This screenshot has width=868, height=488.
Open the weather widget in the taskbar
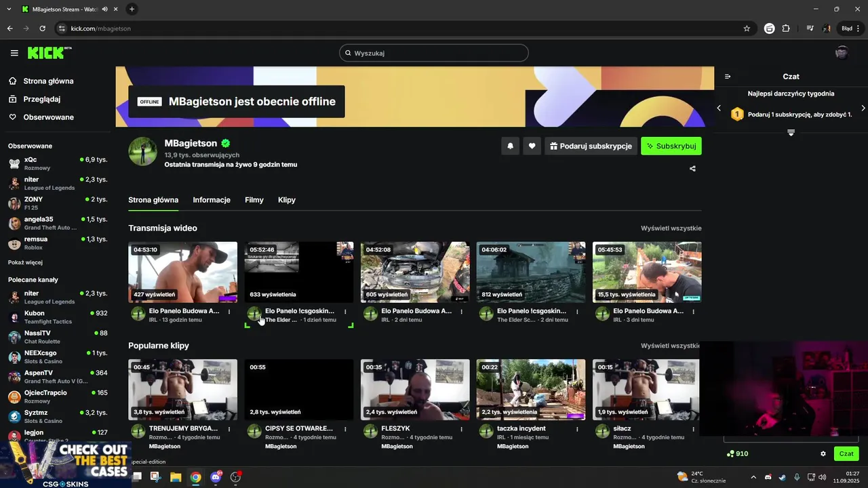(x=701, y=477)
